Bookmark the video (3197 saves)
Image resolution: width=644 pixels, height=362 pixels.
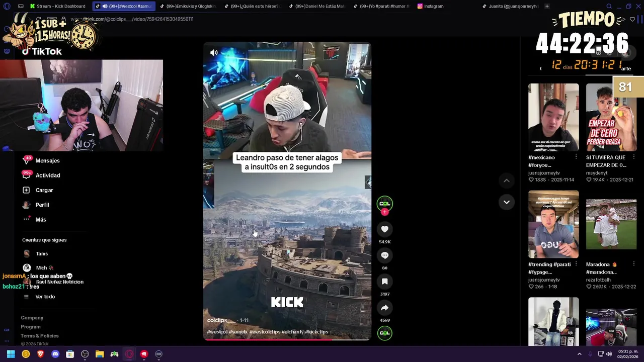[x=384, y=282]
